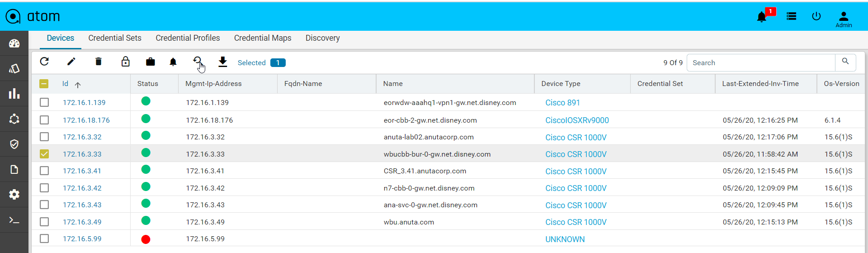The image size is (868, 253).
Task: Click the padlock icon in toolbar
Action: [x=126, y=62]
